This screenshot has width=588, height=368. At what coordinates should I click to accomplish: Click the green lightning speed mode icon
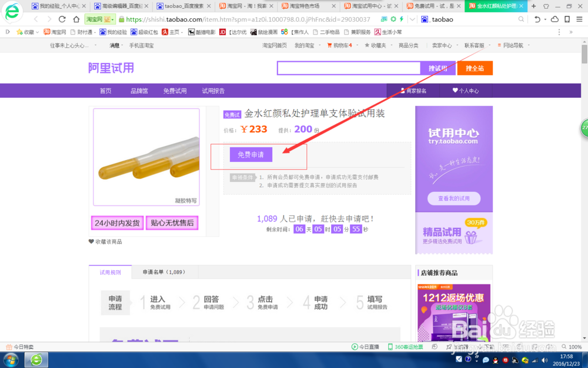402,19
